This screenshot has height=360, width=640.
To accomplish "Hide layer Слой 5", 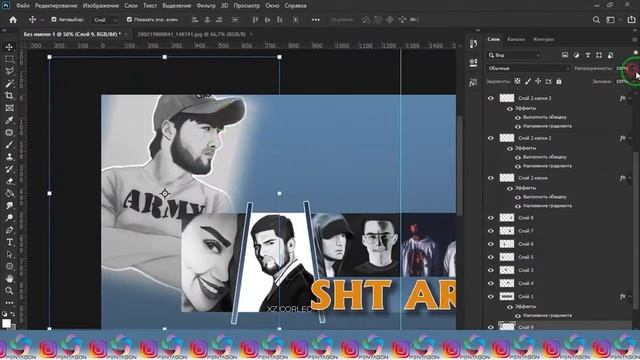I will click(x=491, y=257).
